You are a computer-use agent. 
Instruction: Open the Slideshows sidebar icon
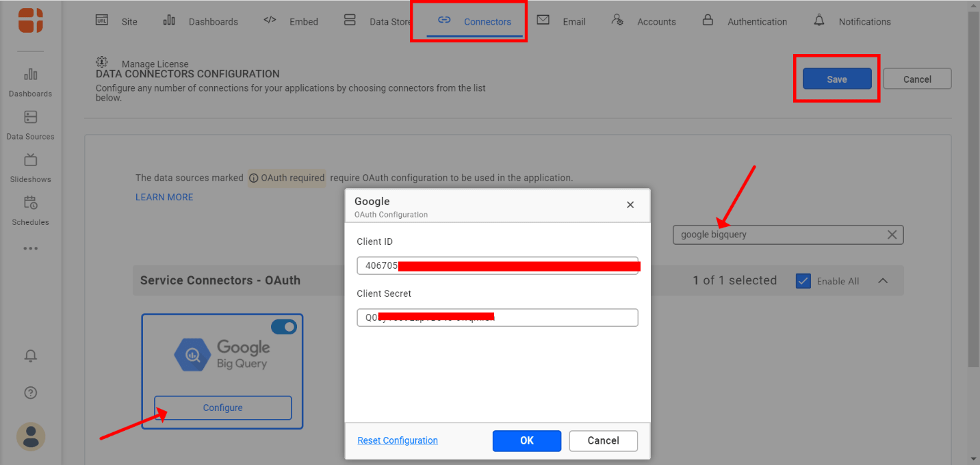[30, 161]
